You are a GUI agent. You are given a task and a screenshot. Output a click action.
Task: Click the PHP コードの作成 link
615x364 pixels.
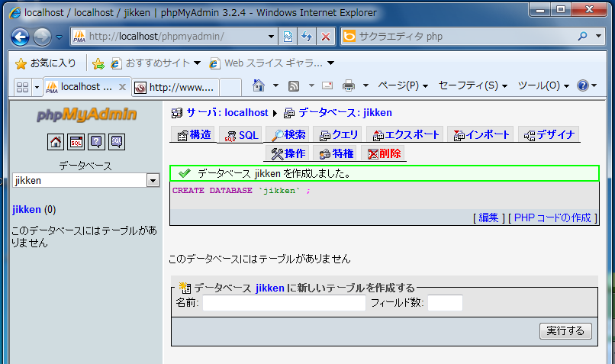(552, 217)
